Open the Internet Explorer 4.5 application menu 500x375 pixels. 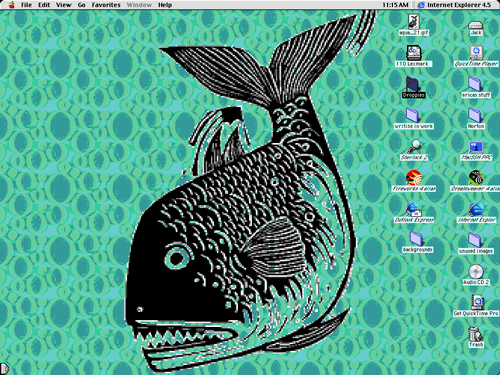[455, 5]
